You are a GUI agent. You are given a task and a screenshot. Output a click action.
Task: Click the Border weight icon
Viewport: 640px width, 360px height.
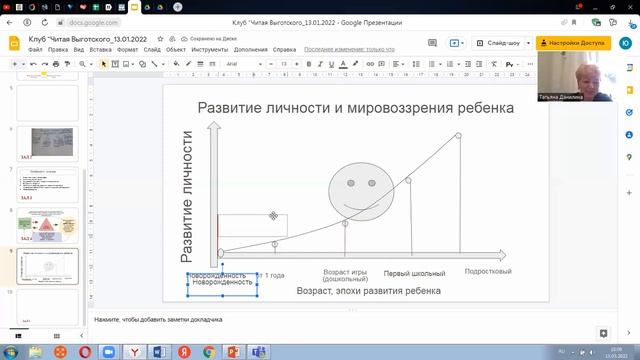click(x=200, y=64)
